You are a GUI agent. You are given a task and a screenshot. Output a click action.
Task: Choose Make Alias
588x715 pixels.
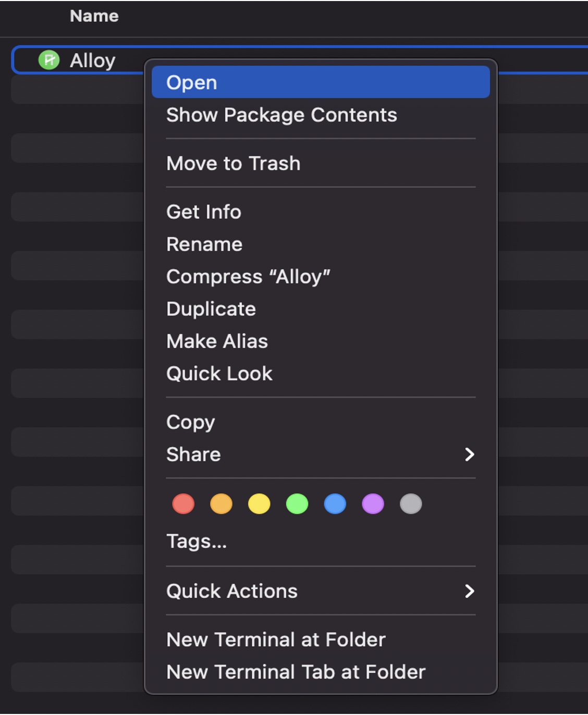coord(217,341)
